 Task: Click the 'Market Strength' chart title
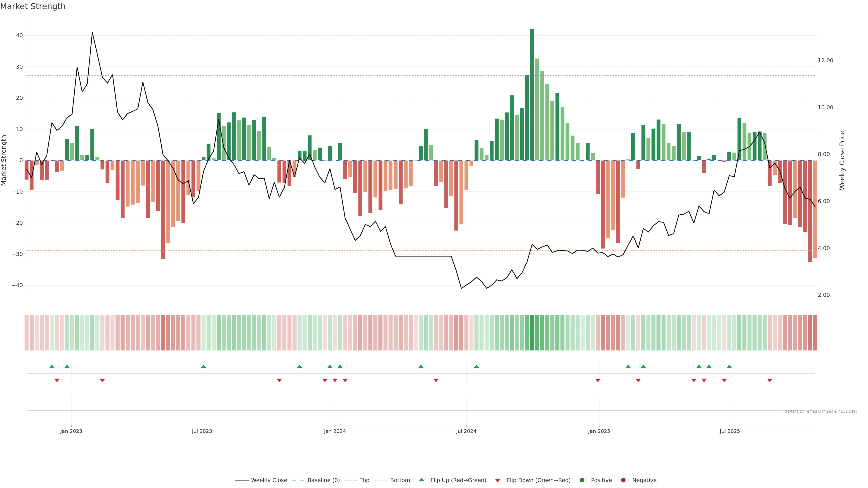point(33,6)
